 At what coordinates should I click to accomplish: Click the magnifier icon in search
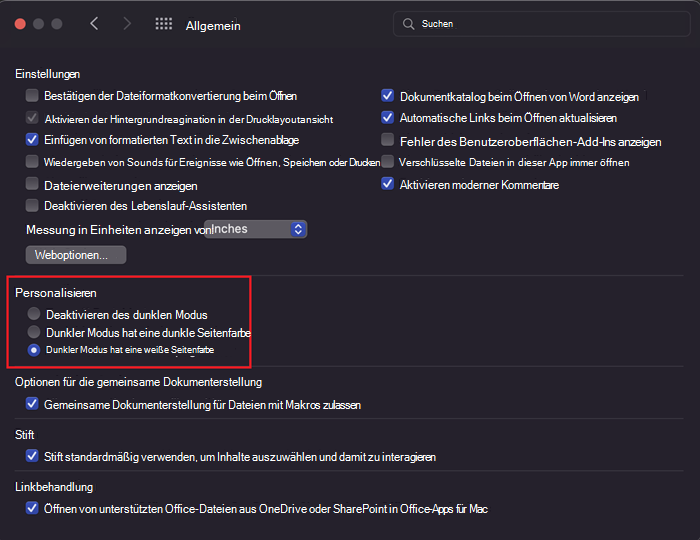(408, 24)
